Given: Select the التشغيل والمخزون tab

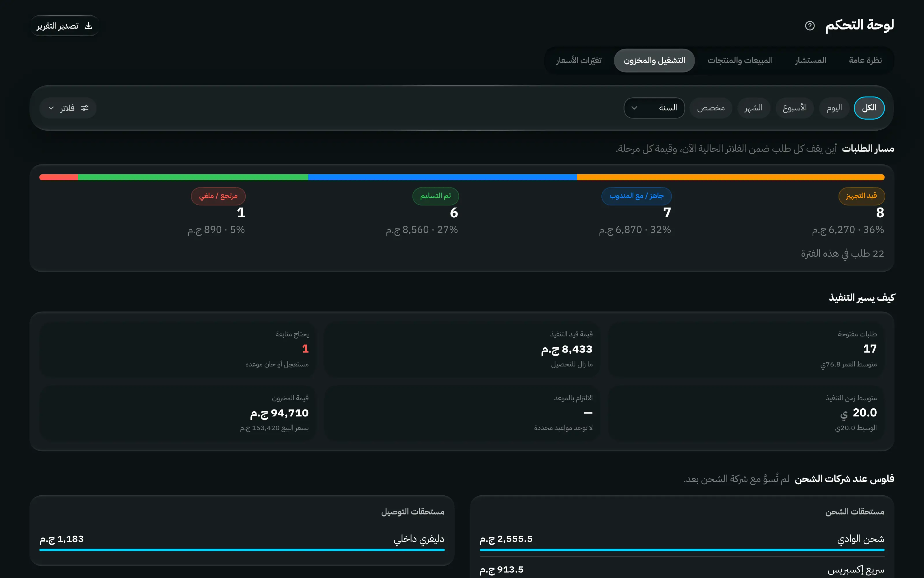Looking at the screenshot, I should 654,60.
